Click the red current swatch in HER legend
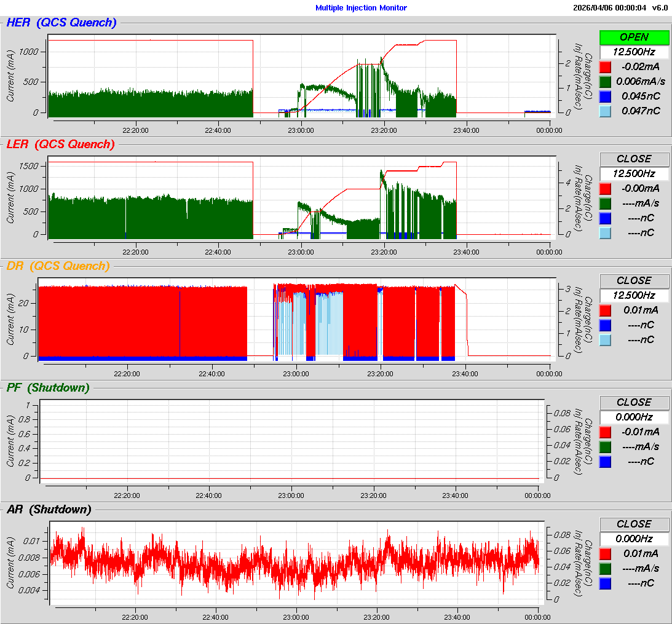The height and width of the screenshot is (624, 672). tap(606, 67)
